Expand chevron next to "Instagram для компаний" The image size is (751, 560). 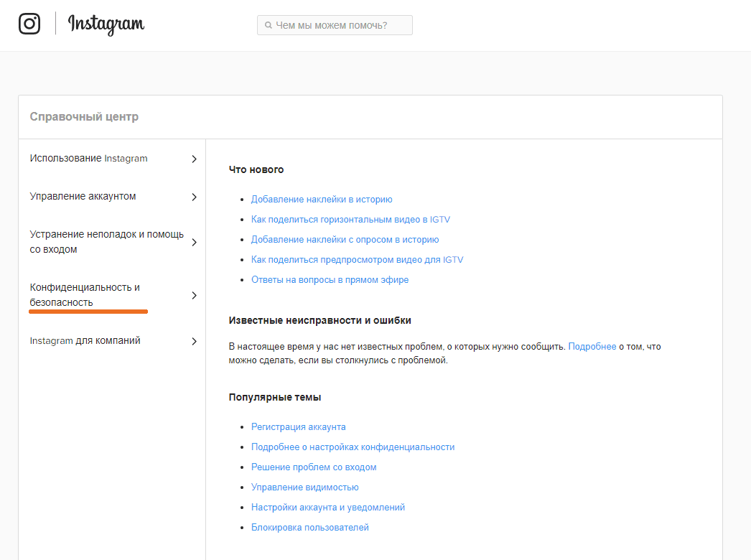(x=194, y=342)
